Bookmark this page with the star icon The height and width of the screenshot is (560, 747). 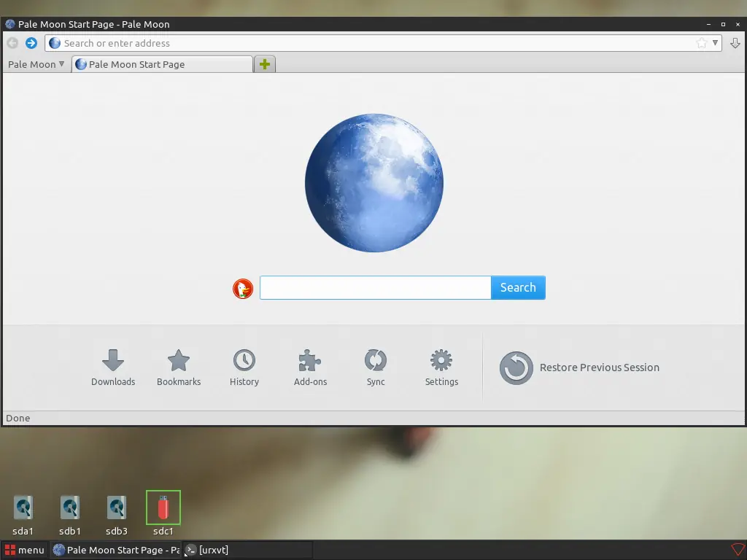click(x=701, y=43)
